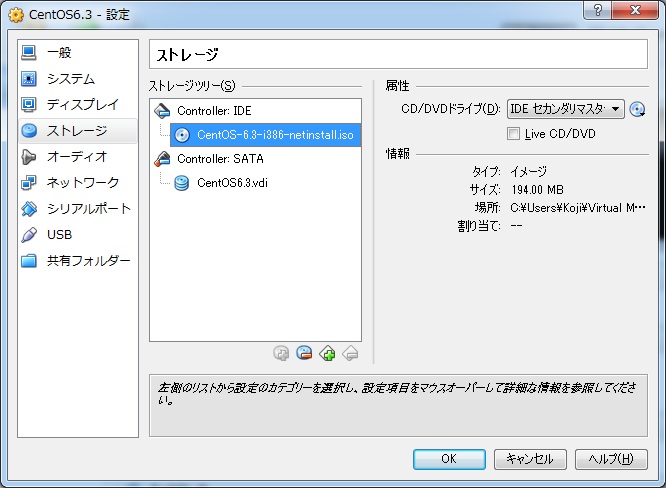Select CentOS-6.3-i386-netinstall.iso entry
Screen dimensions: 666x488
pyautogui.click(x=265, y=135)
